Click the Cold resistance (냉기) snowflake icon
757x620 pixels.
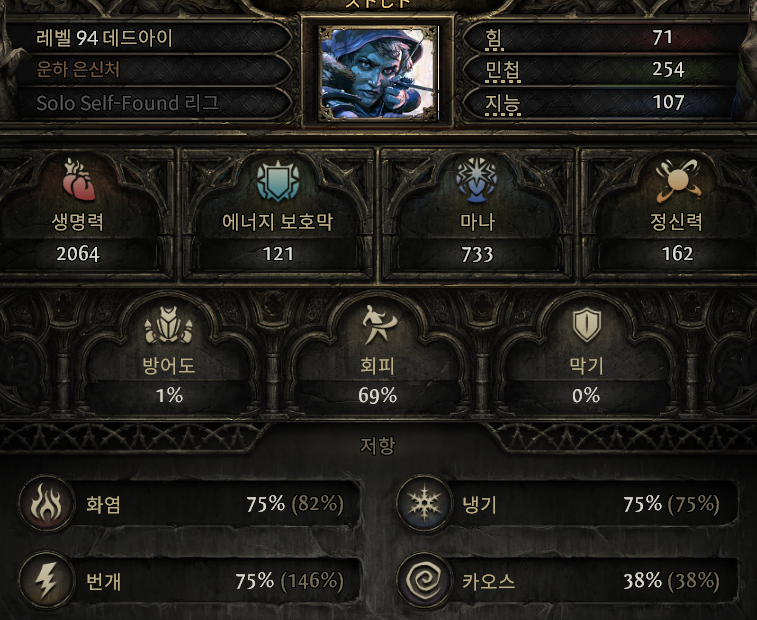click(x=424, y=503)
